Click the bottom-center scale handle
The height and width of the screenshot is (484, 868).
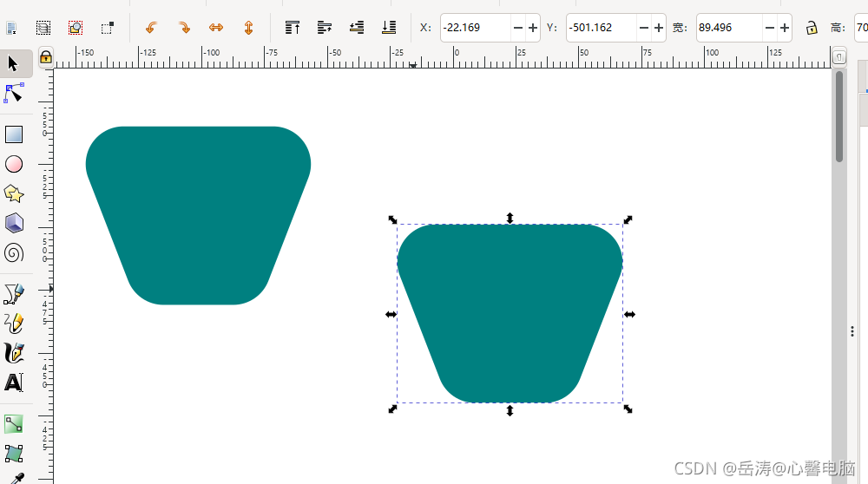click(x=510, y=410)
